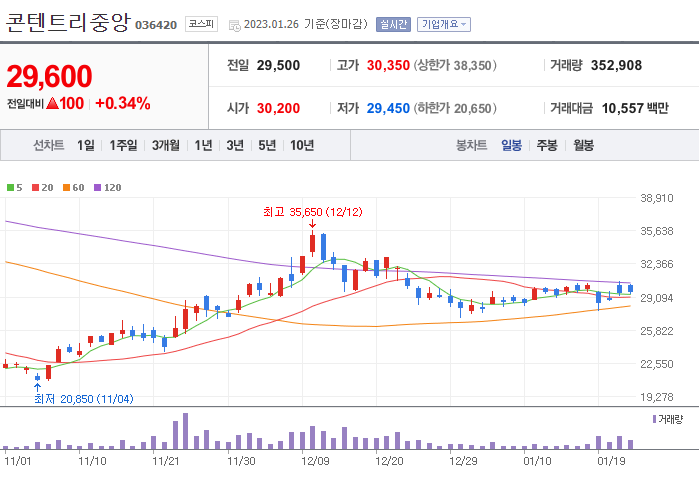Click the 최저 20,850 (11/04) chart label
699x477 pixels.
pyautogui.click(x=84, y=399)
